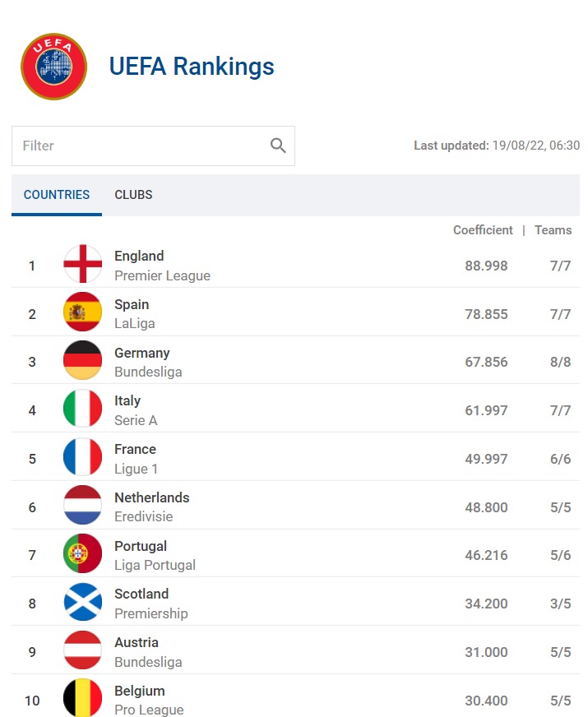Switch to the Clubs tab

(133, 195)
